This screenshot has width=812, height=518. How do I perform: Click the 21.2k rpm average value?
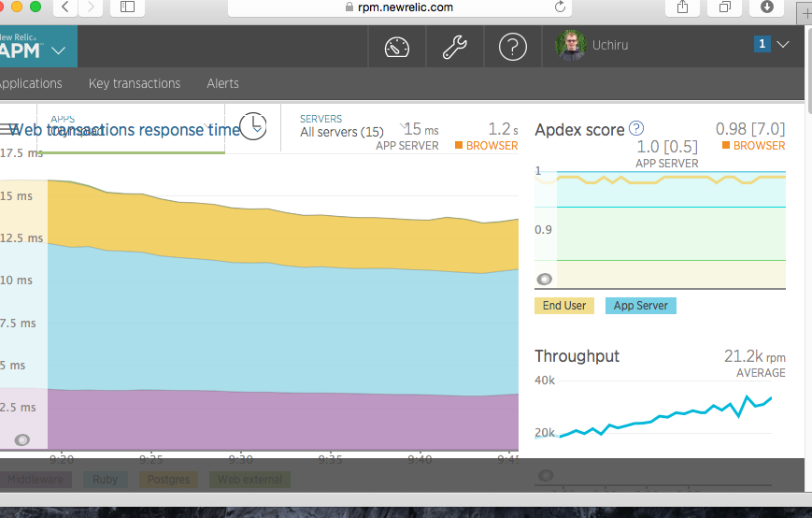tap(754, 356)
